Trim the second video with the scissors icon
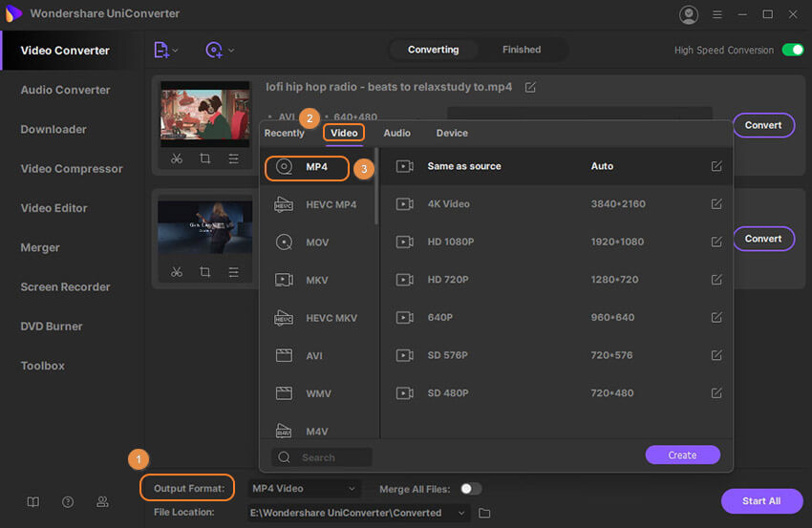 (x=177, y=272)
